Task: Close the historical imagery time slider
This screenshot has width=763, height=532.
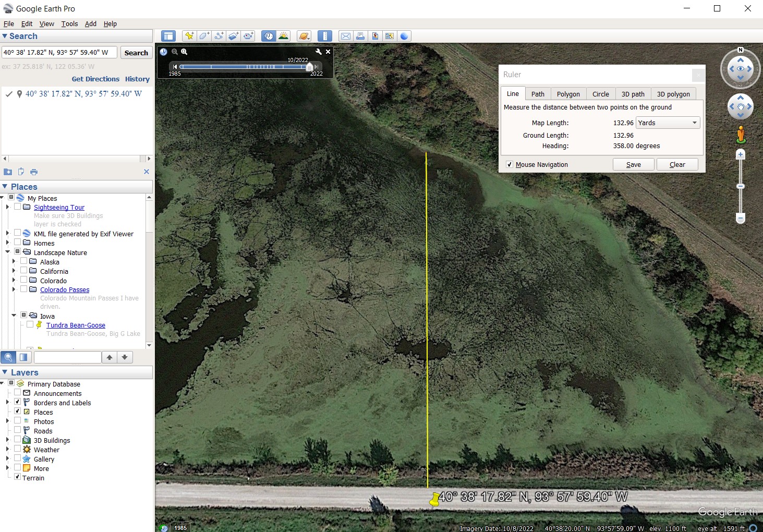Action: pyautogui.click(x=328, y=52)
